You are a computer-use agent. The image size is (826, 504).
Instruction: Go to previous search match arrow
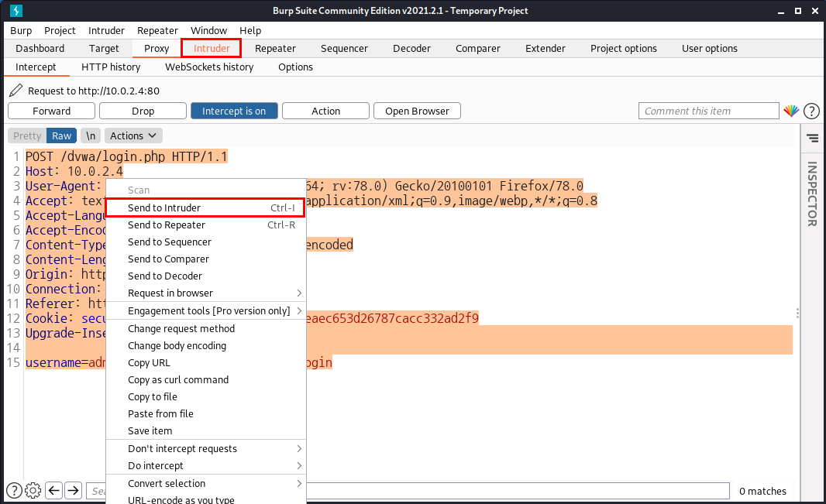pyautogui.click(x=53, y=490)
